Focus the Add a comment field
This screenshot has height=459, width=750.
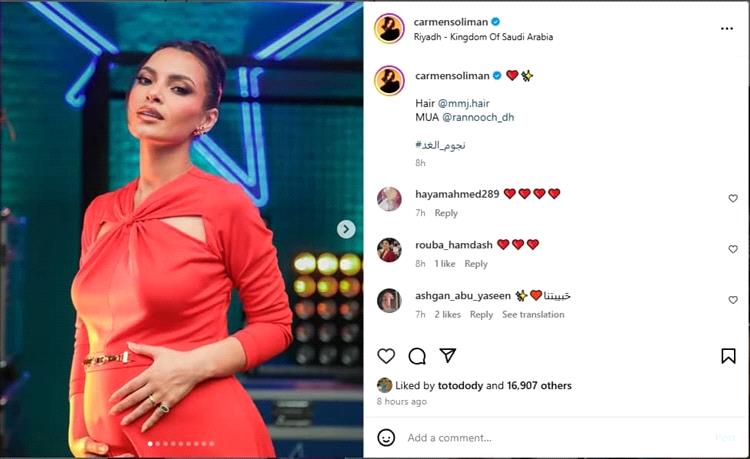coord(555,437)
